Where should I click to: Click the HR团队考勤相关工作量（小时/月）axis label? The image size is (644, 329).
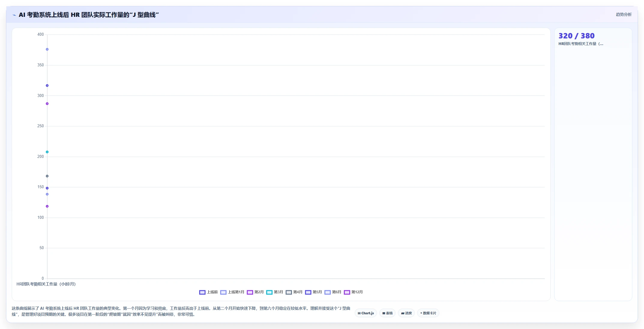[46, 284]
